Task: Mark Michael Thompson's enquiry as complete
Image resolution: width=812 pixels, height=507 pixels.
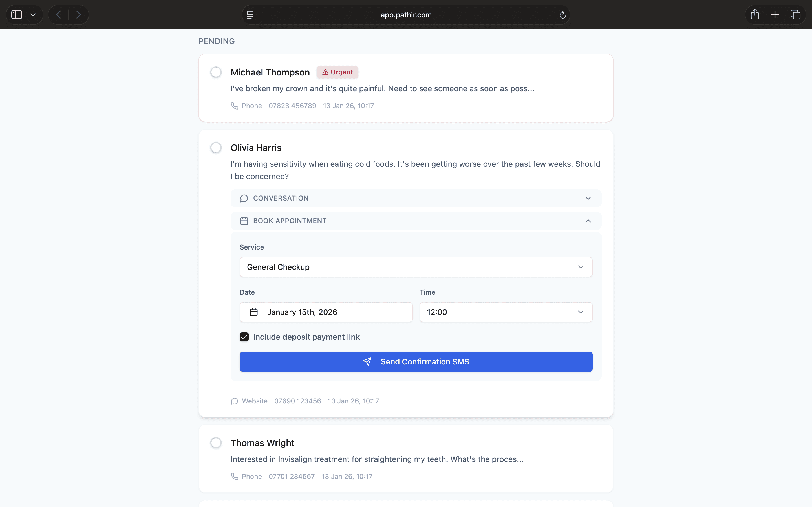Action: pyautogui.click(x=216, y=72)
